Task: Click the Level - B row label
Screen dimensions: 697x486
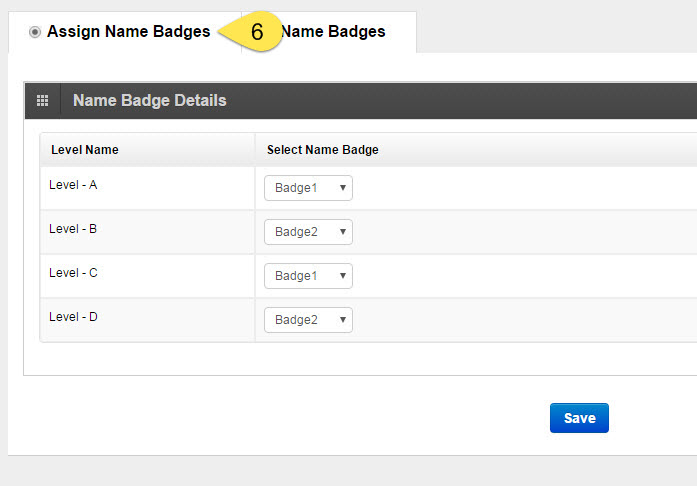Action: 73,229
